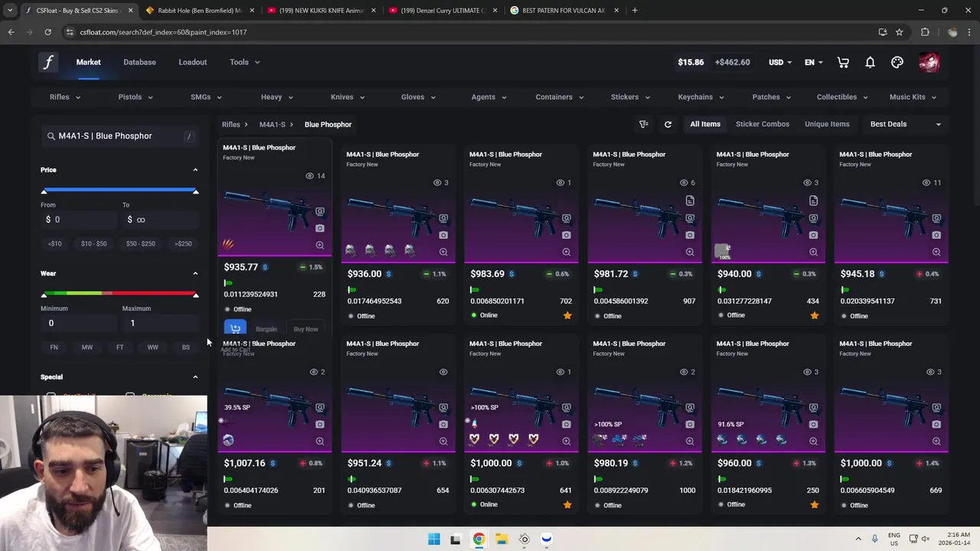The width and height of the screenshot is (980, 551).
Task: Select the Sticker Combos tab
Action: point(763,124)
